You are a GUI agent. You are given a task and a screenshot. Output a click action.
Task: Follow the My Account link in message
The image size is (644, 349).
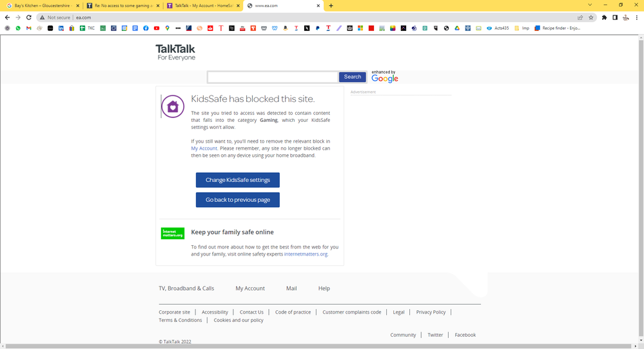pyautogui.click(x=204, y=148)
